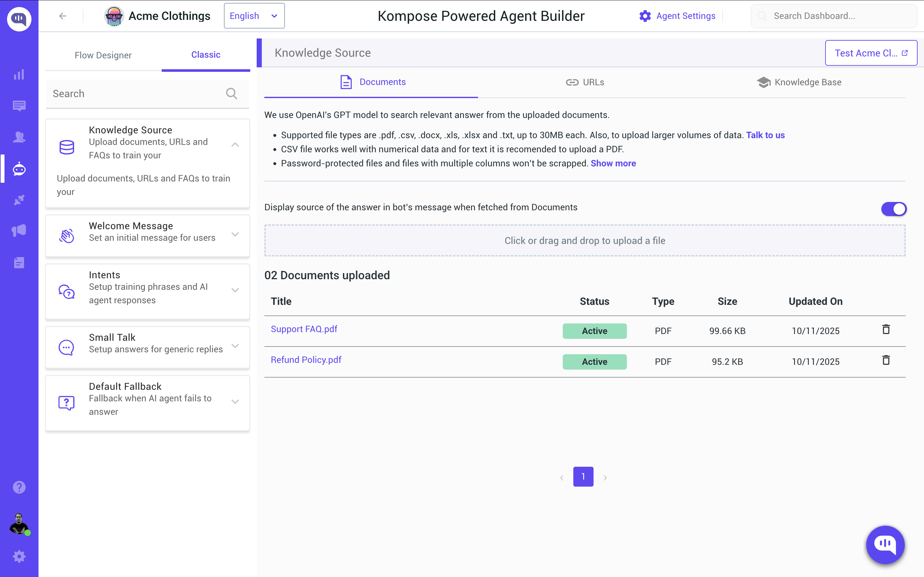The height and width of the screenshot is (577, 924).
Task: Open conversations icon in left sidebar
Action: pos(19,106)
